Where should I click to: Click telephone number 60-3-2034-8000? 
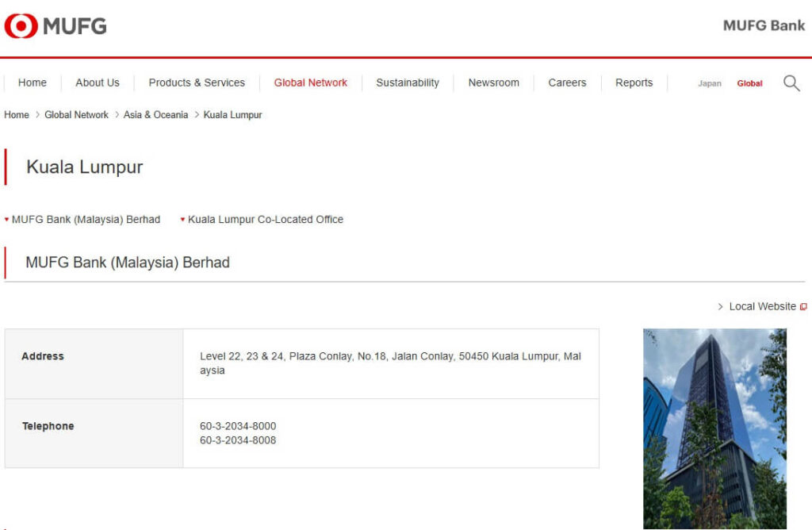[238, 426]
